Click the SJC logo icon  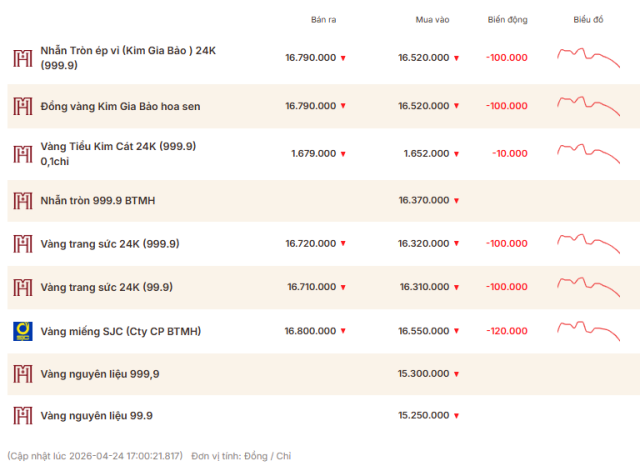(x=22, y=331)
